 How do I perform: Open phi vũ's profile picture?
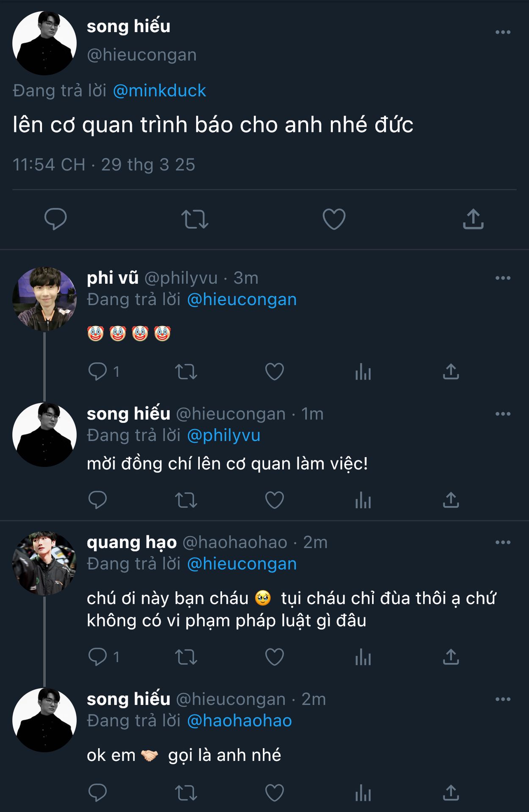(44, 299)
